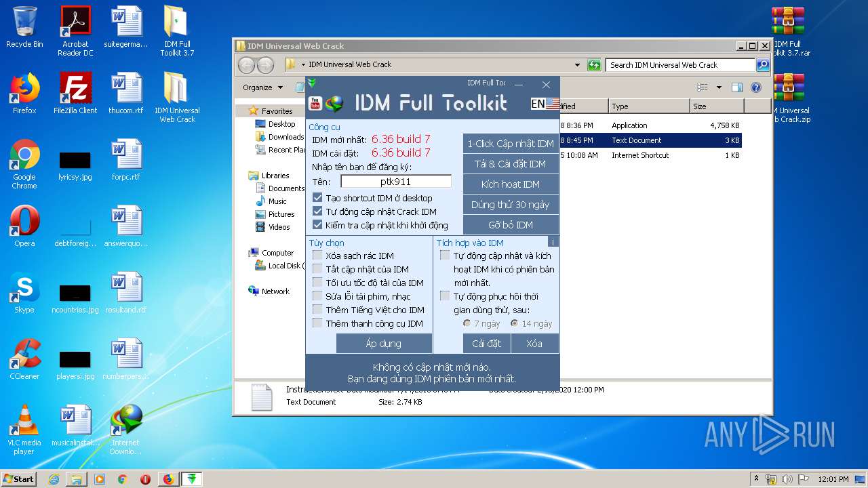
Task: Select the '7 ngày' radio option
Action: pos(467,323)
